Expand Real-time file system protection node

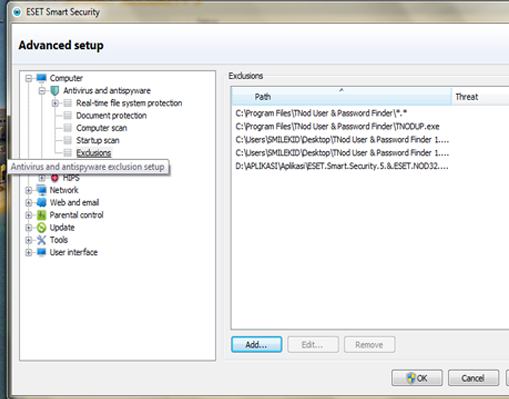pos(55,103)
